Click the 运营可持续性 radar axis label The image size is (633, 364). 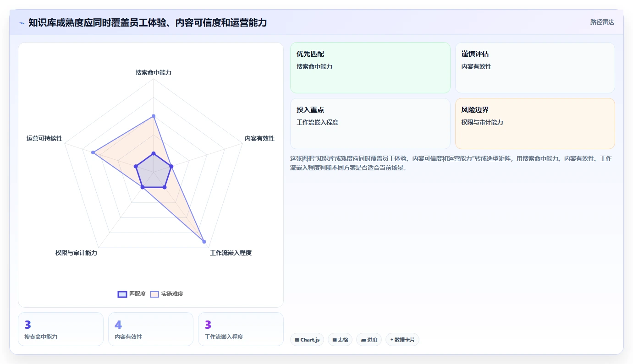pyautogui.click(x=44, y=138)
